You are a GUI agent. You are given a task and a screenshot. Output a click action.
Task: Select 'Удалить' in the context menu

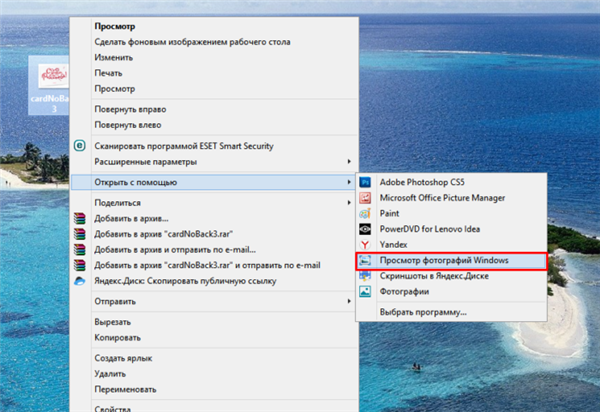[110, 374]
